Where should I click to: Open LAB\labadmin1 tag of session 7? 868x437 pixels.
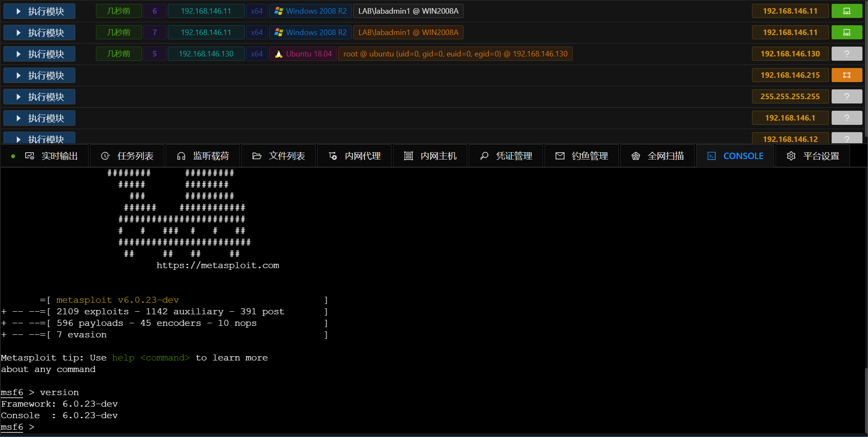[x=408, y=32]
